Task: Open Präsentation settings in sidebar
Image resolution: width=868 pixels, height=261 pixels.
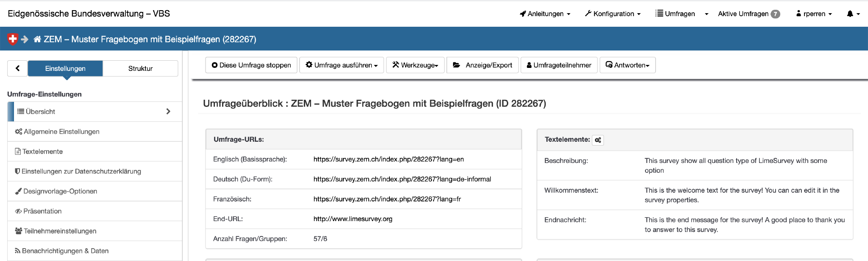Action: (x=95, y=211)
